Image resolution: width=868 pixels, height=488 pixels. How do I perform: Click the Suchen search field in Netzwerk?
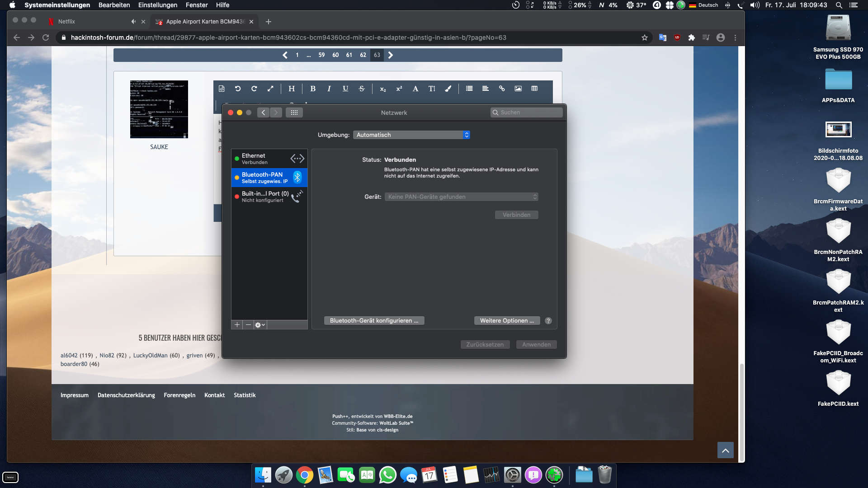coord(527,113)
